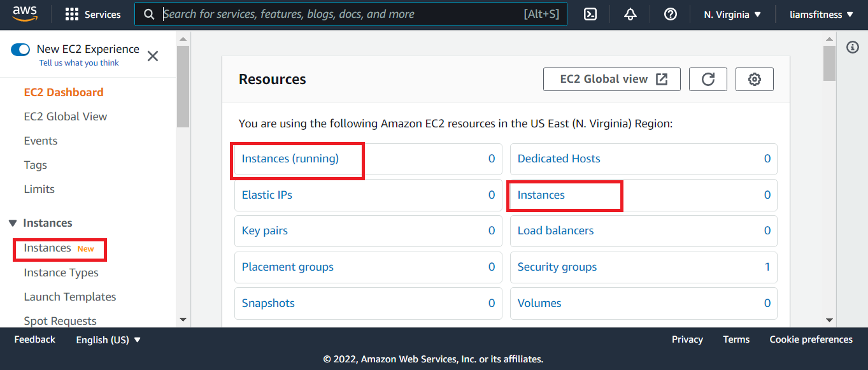Open the notifications bell
Screen dimensions: 868x370
coord(630,14)
